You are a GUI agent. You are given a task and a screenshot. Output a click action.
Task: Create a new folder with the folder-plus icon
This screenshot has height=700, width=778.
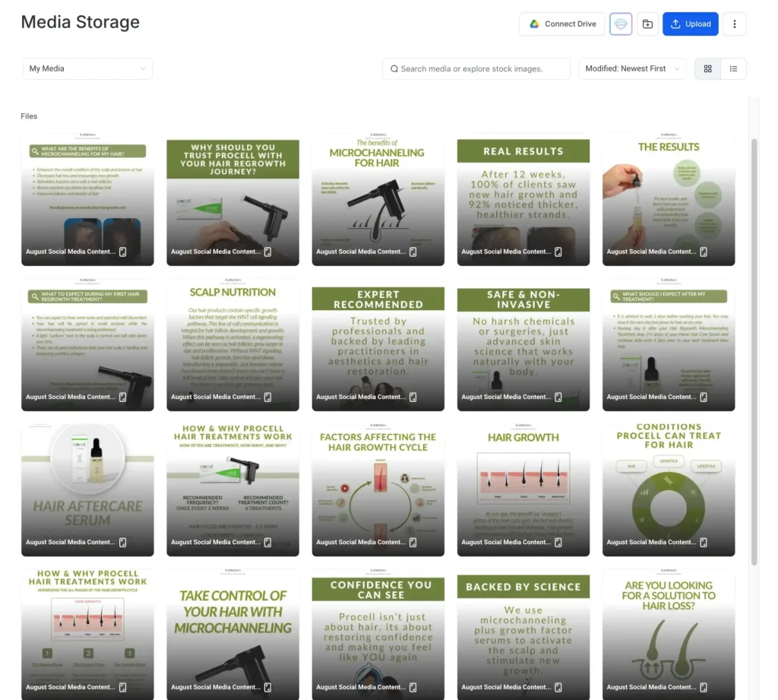click(647, 24)
